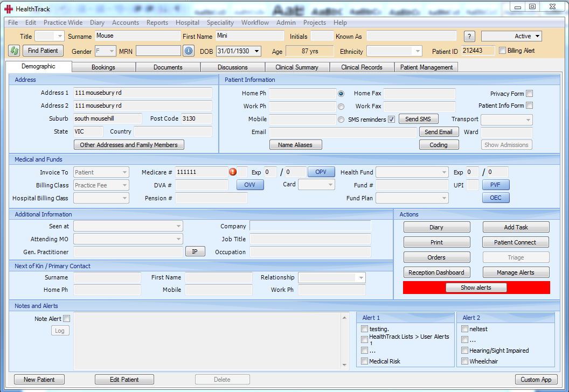This screenshot has width=569, height=392.
Task: Click the Coding button
Action: [439, 145]
